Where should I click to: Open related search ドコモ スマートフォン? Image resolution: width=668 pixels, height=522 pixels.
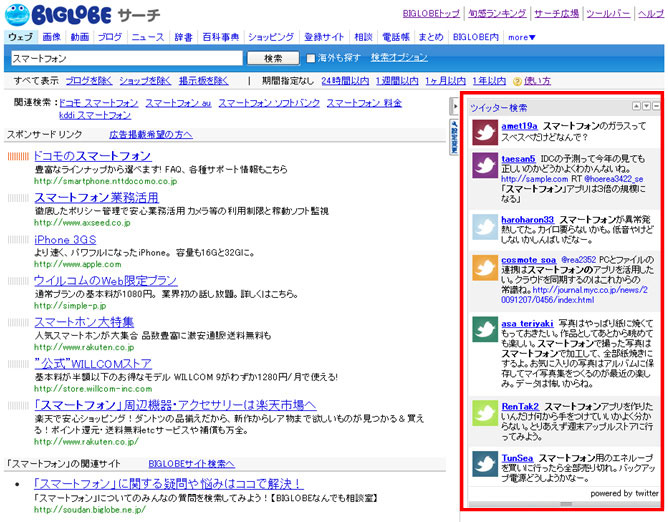(98, 103)
